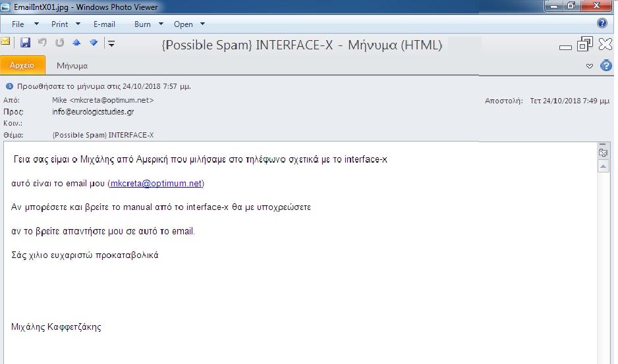This screenshot has height=364, width=618.
Task: Click the Redo arrow icon
Action: [x=60, y=43]
